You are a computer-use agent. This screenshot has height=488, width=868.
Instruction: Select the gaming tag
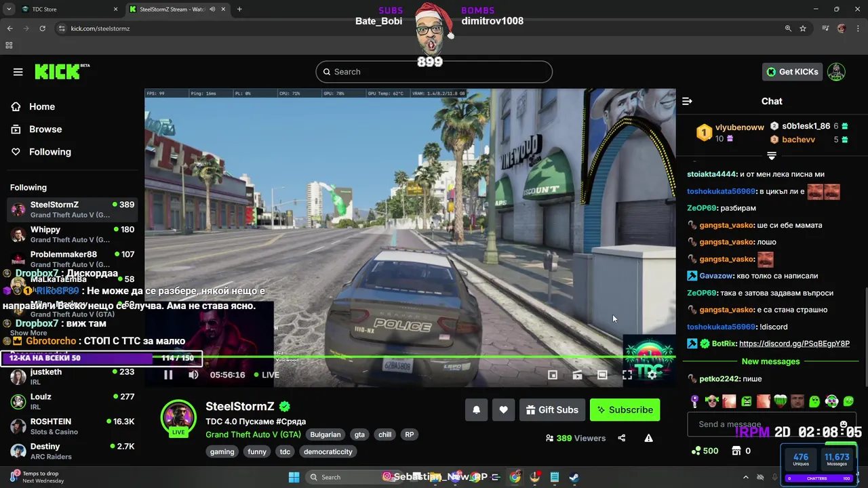tap(222, 451)
